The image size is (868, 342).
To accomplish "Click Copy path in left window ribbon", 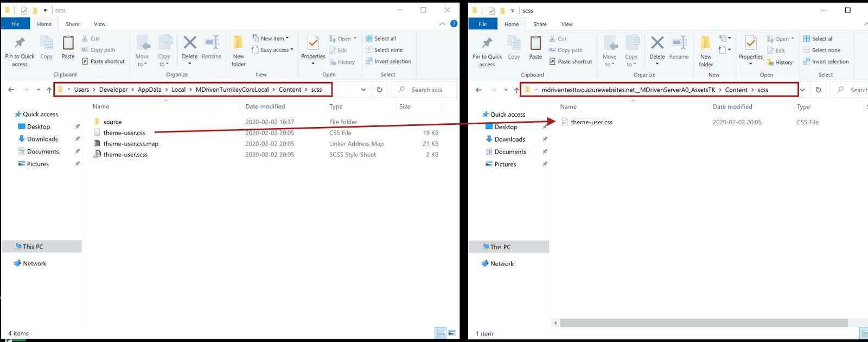I will click(x=98, y=50).
